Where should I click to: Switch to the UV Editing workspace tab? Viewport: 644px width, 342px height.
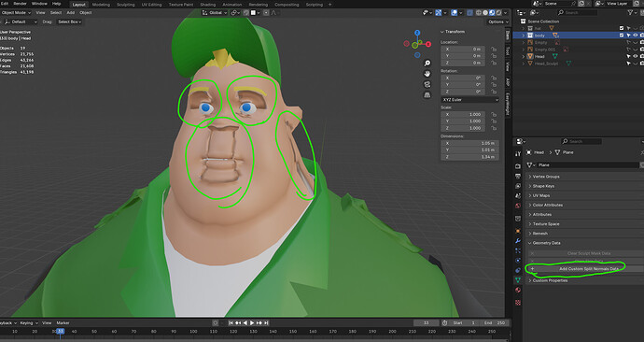[151, 5]
